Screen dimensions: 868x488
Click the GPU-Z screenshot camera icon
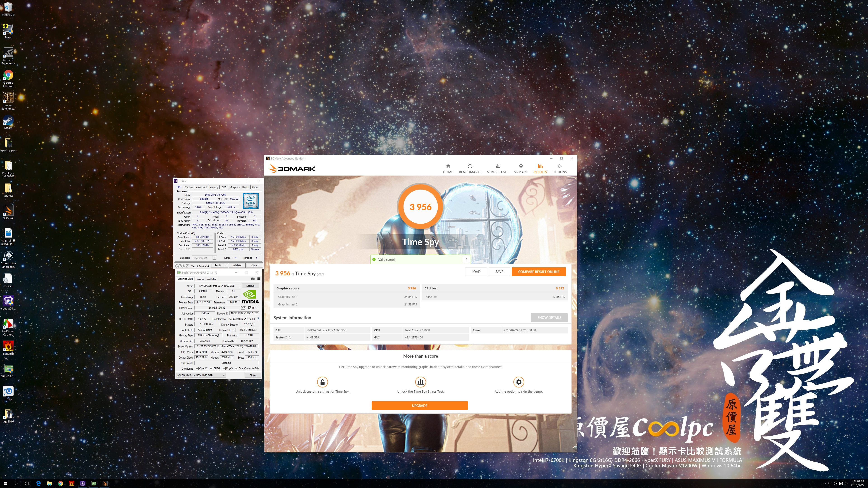(253, 279)
